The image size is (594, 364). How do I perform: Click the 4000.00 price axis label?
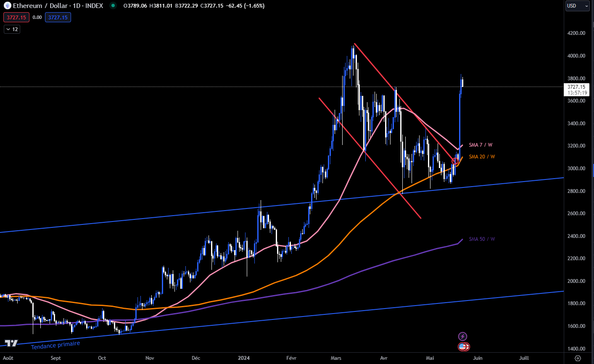pyautogui.click(x=576, y=55)
